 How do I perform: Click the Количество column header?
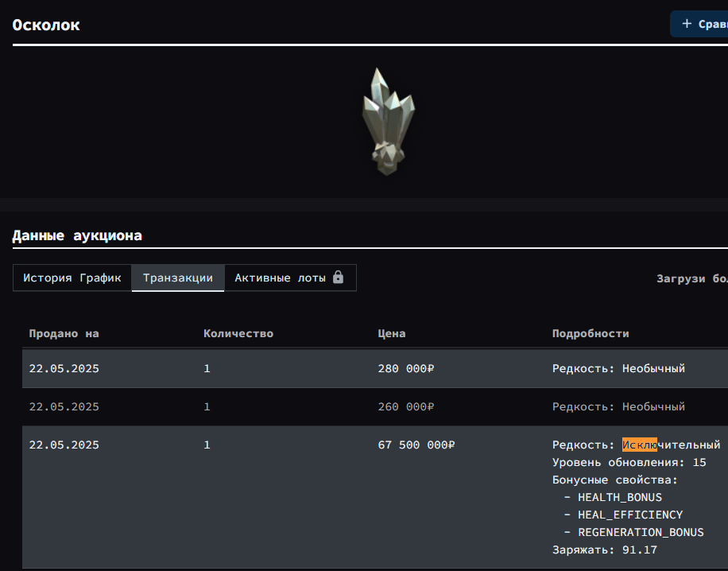click(238, 333)
